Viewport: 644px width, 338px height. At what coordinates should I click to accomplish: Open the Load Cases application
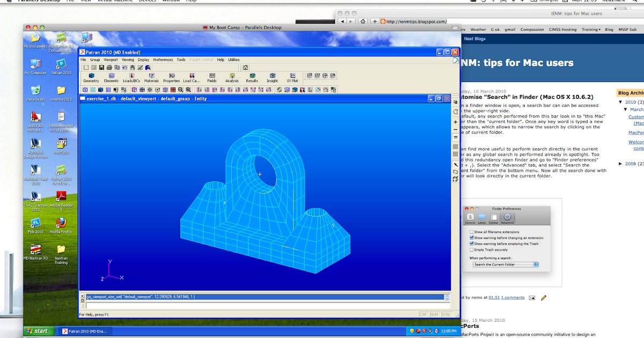pos(191,78)
